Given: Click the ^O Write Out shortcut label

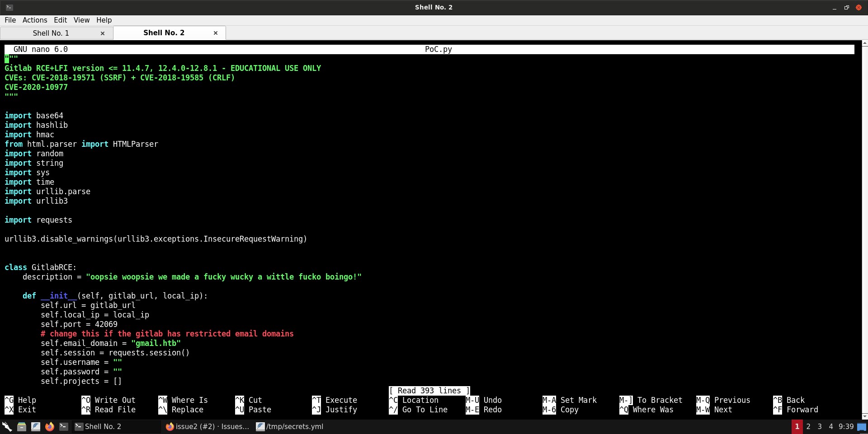Looking at the screenshot, I should 108,400.
